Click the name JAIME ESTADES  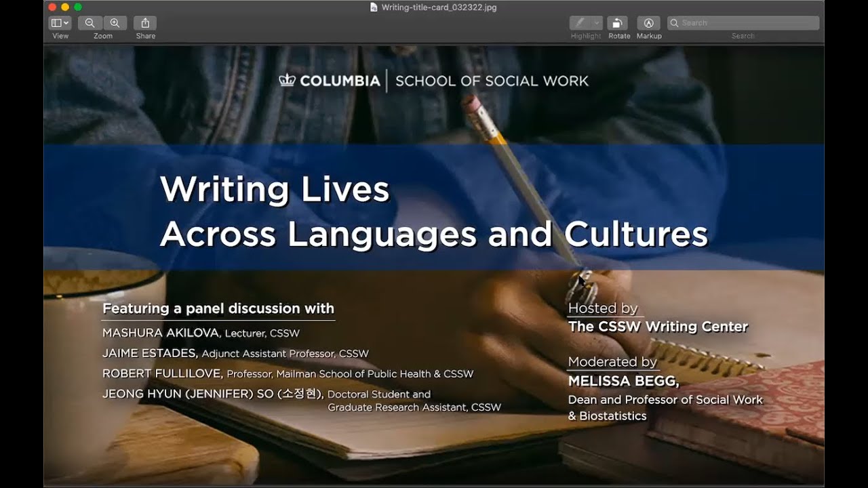pos(150,353)
